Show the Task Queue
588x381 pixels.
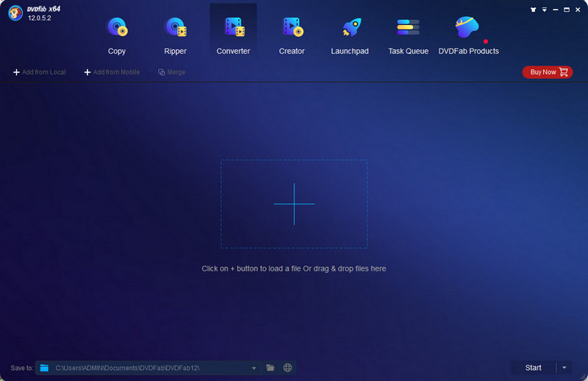pyautogui.click(x=408, y=35)
